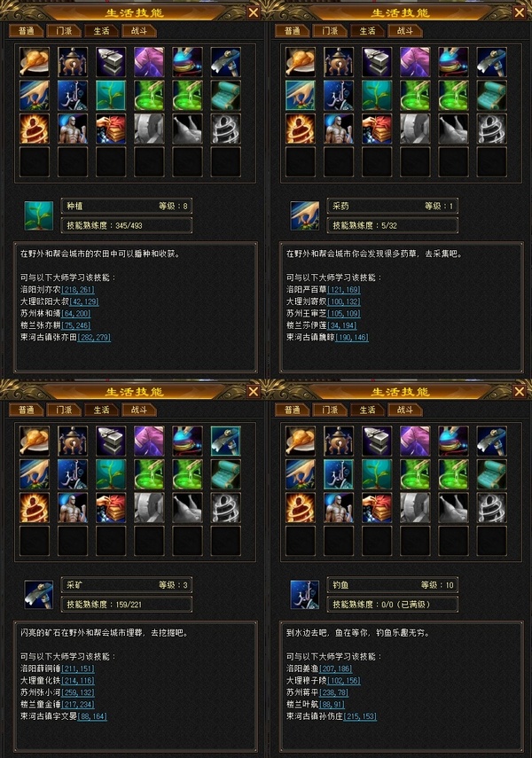Click muscular man icon in 采药 panel
Viewport: 532px width, 758px height.
(339, 129)
